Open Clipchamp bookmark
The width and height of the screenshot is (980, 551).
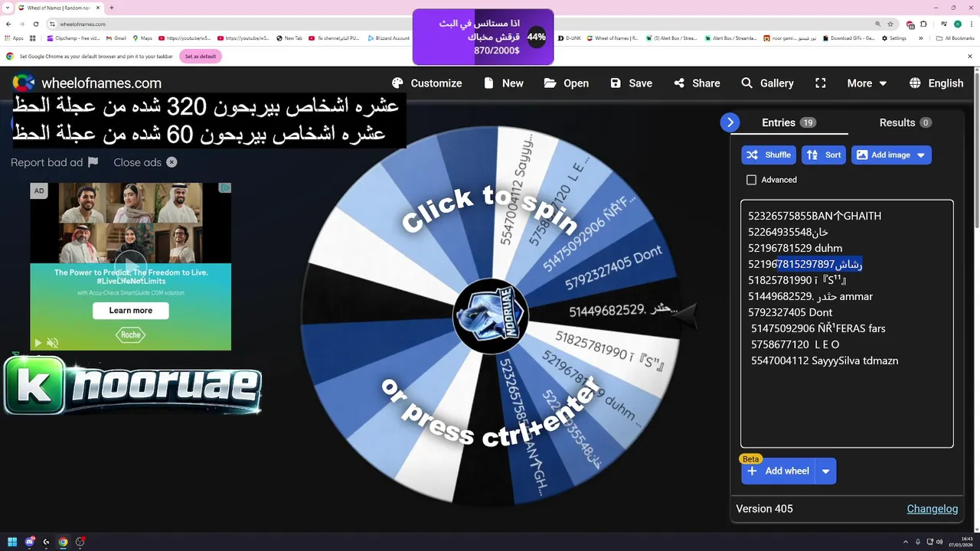pyautogui.click(x=73, y=38)
